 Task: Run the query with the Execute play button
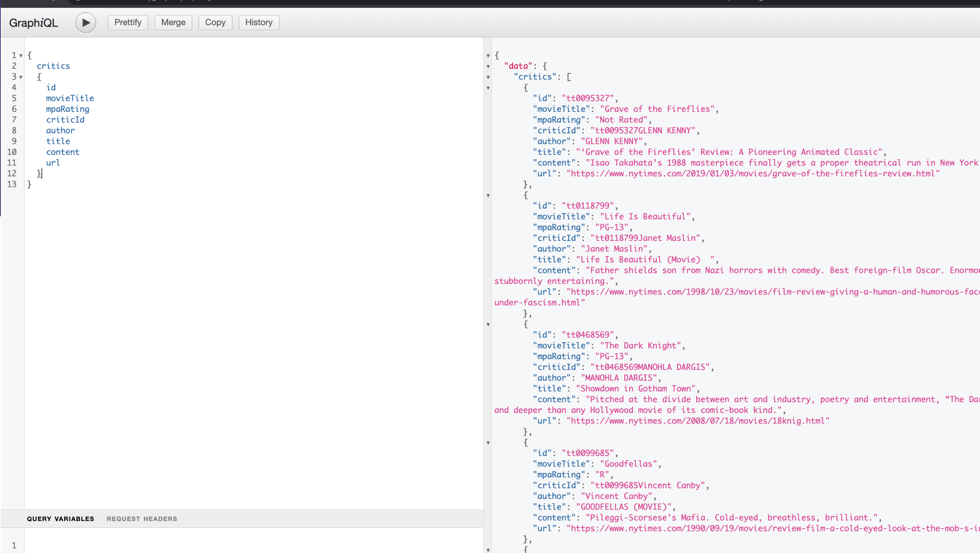click(x=85, y=23)
